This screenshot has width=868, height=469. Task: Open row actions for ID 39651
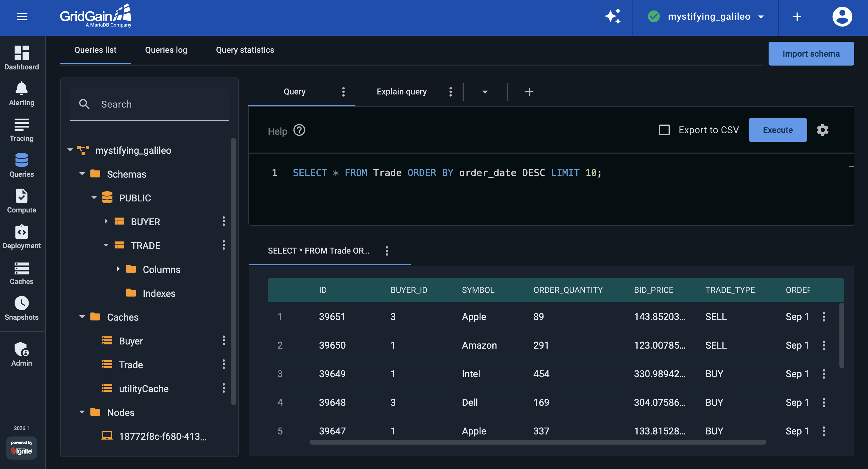[x=824, y=316]
